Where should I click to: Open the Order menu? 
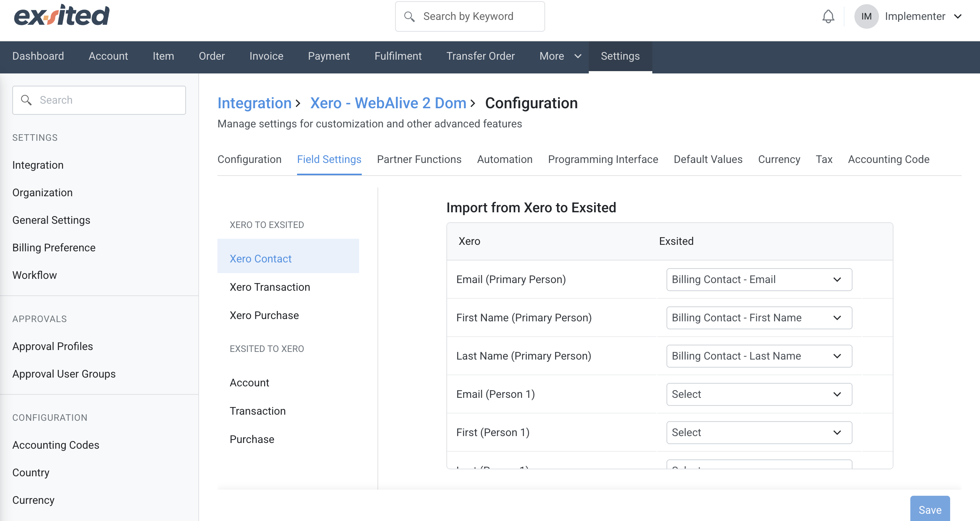tap(212, 56)
